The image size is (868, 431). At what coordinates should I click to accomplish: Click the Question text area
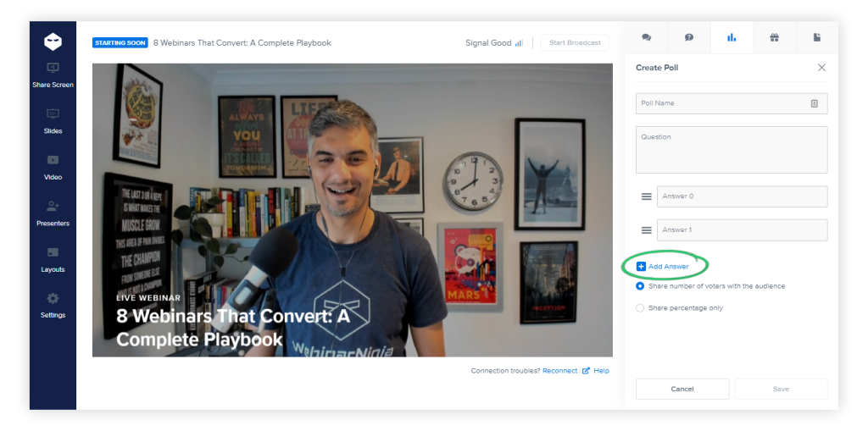[x=732, y=149]
